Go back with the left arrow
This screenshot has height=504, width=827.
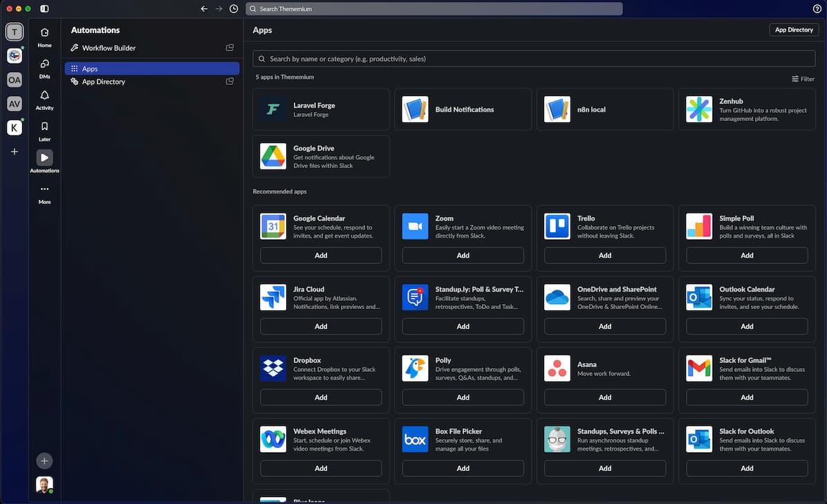[204, 9]
